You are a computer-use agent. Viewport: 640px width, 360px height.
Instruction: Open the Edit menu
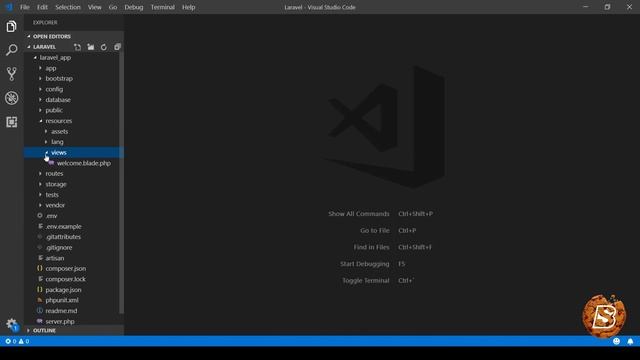pos(42,7)
